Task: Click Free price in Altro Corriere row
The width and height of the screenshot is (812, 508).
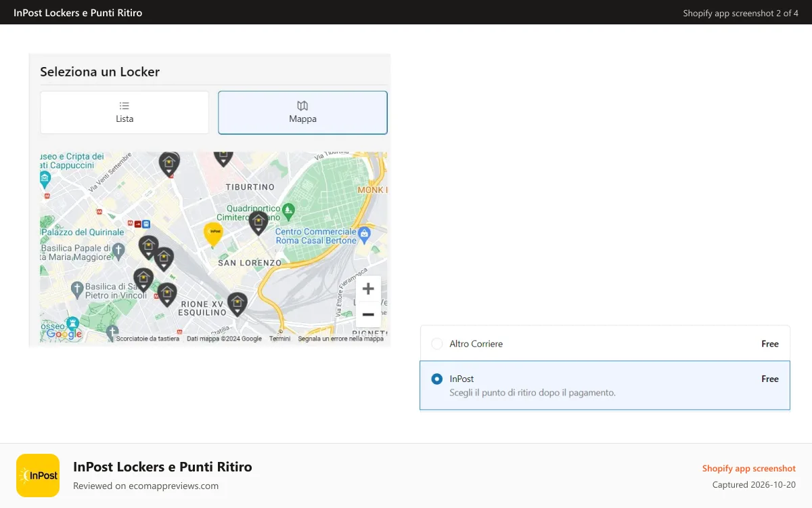Action: tap(770, 344)
